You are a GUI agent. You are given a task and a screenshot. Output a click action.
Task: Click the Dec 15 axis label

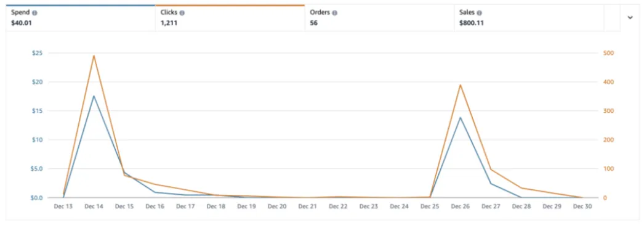click(124, 207)
